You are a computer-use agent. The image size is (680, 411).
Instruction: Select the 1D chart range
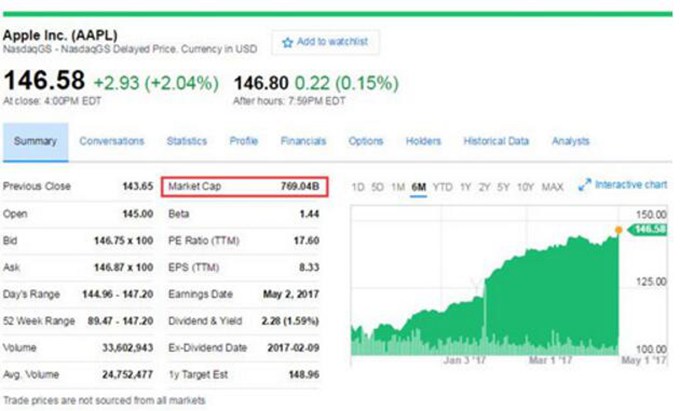[x=358, y=187]
